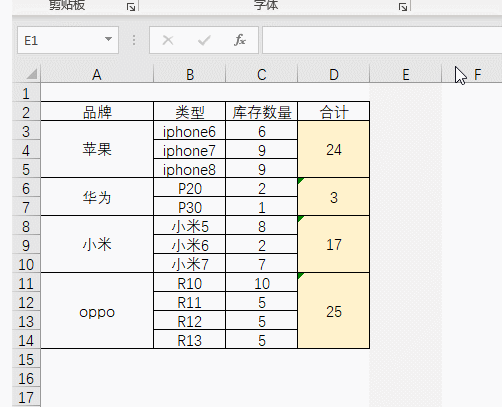Select row 1 header
Viewport: 502px width, 407px height.
[26, 93]
